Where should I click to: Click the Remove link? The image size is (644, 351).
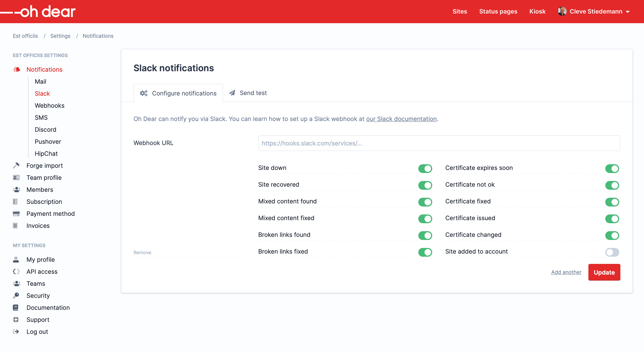(x=142, y=252)
